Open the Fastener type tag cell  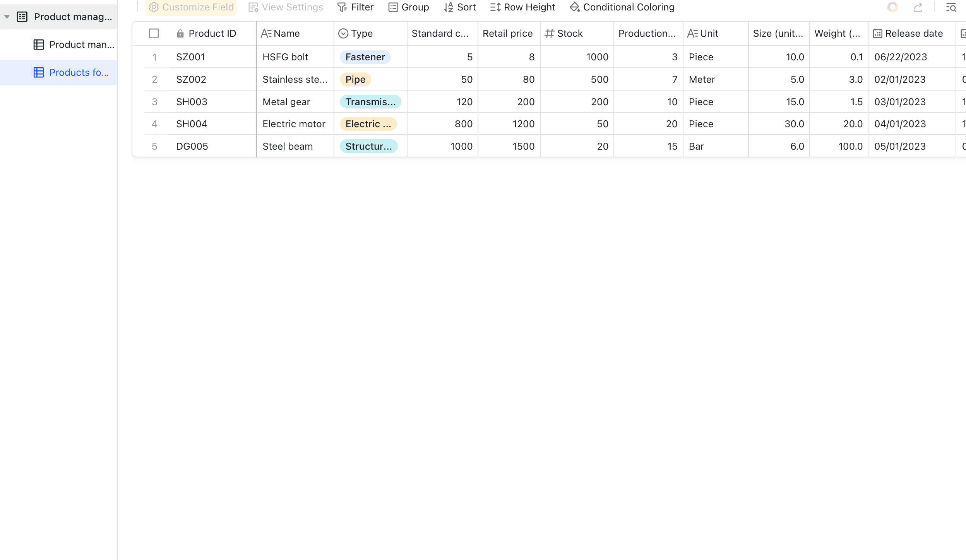point(365,57)
